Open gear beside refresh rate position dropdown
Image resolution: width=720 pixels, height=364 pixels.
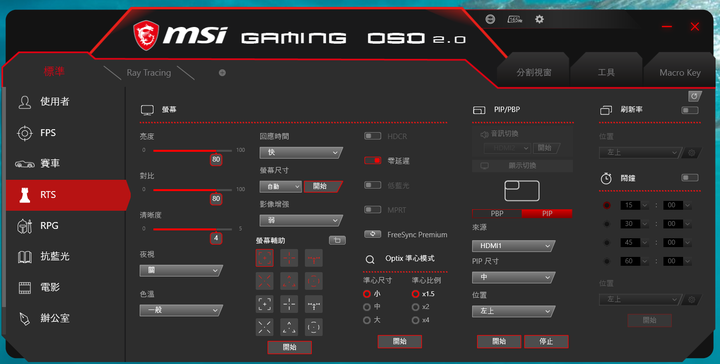click(x=692, y=152)
